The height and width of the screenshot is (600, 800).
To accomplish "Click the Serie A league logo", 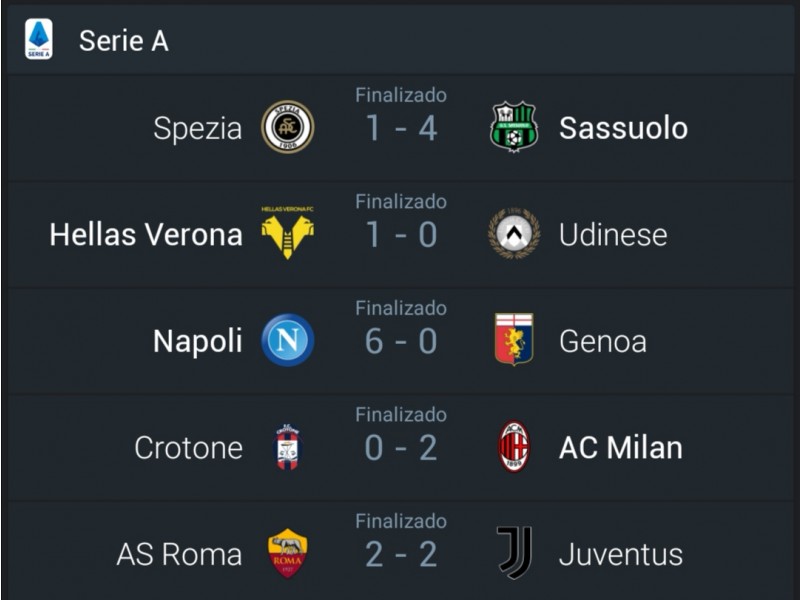I will click(39, 39).
